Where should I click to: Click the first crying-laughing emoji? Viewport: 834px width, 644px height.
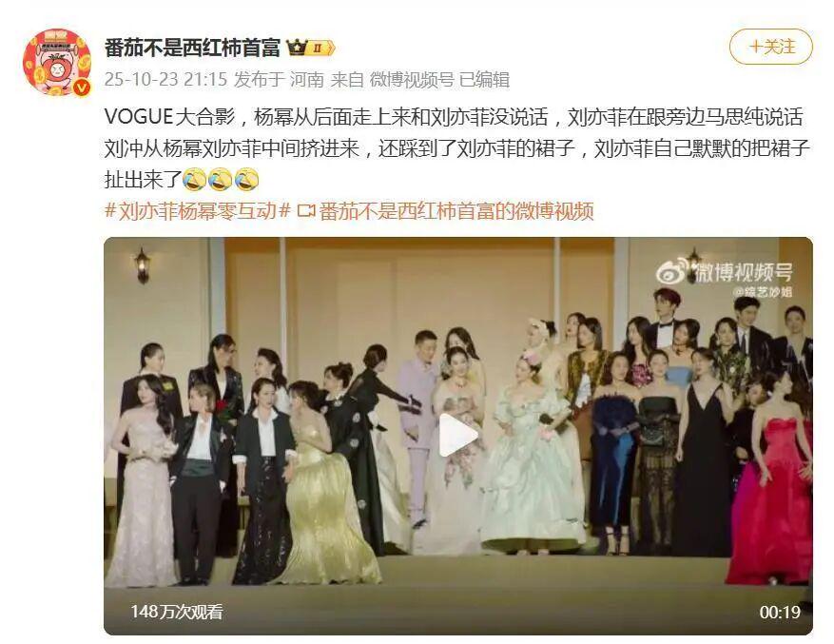(195, 180)
